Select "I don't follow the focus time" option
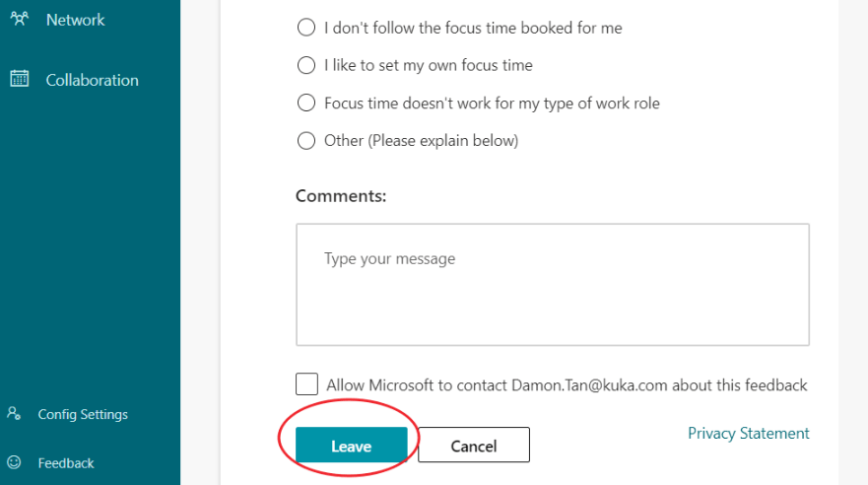868x485 pixels. pyautogui.click(x=306, y=28)
